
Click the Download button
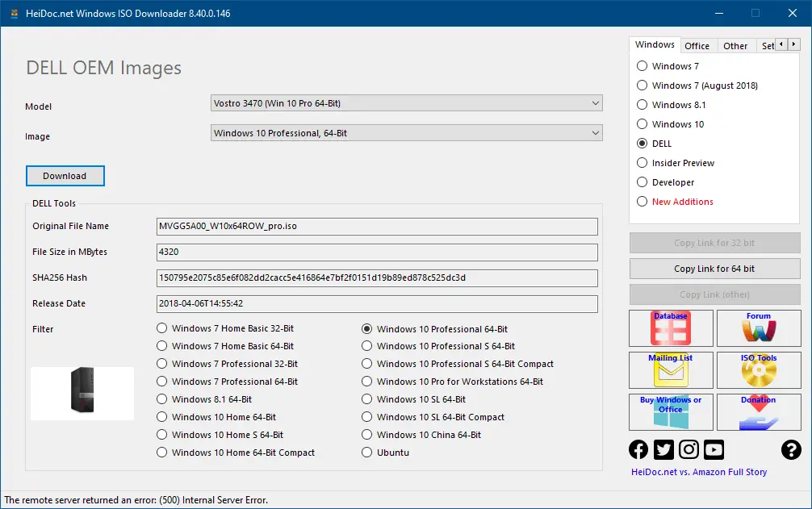click(65, 176)
